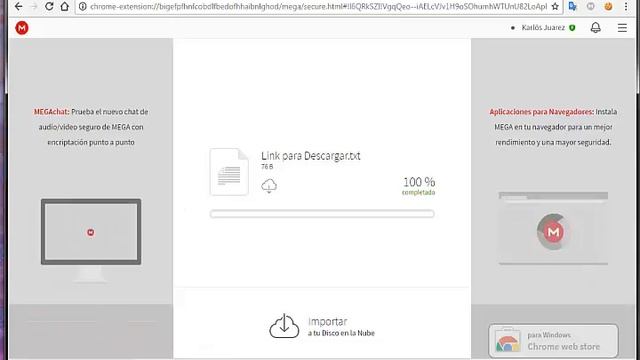Click the Link para Descargar.txt filename
Screen dimensions: 640x360
(x=311, y=156)
